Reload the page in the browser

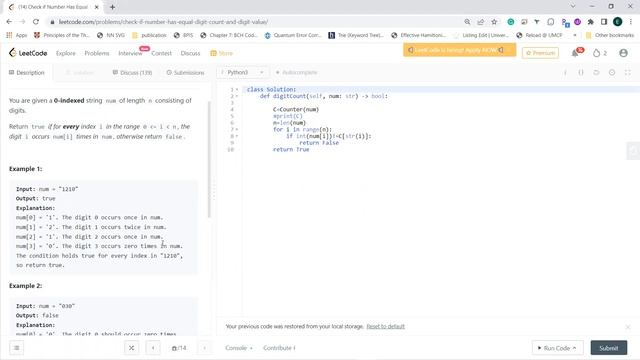(36, 22)
